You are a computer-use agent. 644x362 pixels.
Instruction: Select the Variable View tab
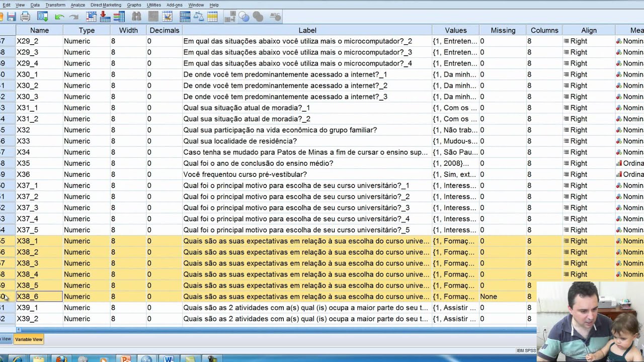point(29,339)
